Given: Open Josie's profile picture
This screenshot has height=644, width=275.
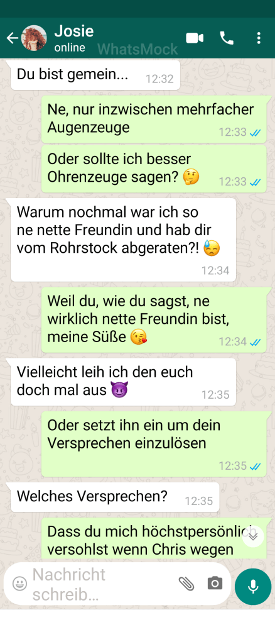Looking at the screenshot, I should click(x=34, y=38).
